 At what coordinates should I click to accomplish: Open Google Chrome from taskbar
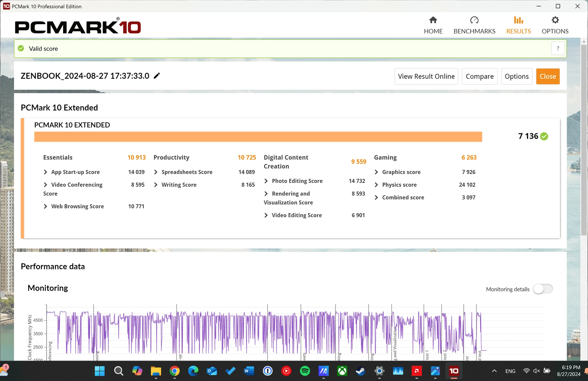[x=175, y=371]
